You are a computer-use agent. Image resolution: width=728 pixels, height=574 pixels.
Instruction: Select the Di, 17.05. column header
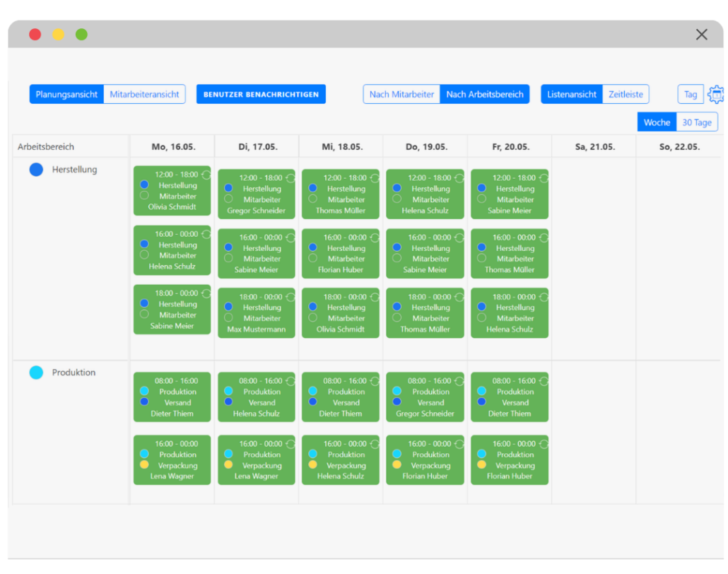258,147
